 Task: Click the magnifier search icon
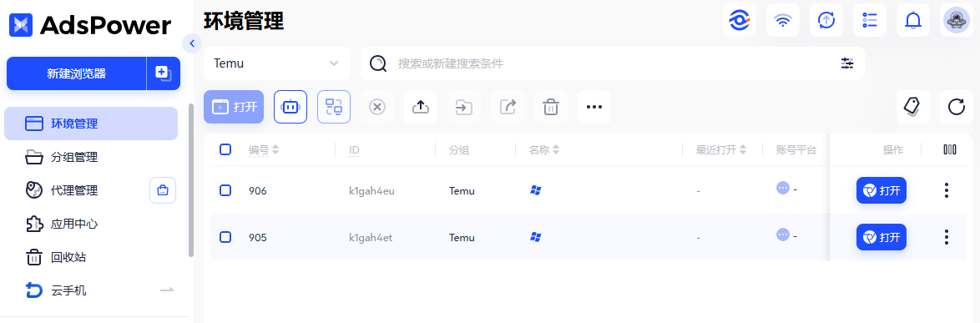point(378,63)
